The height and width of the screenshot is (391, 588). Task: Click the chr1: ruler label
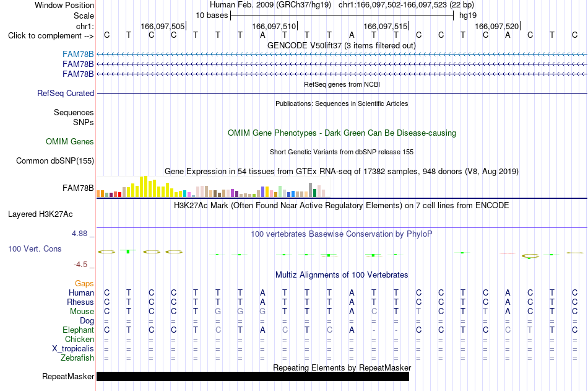click(x=85, y=26)
